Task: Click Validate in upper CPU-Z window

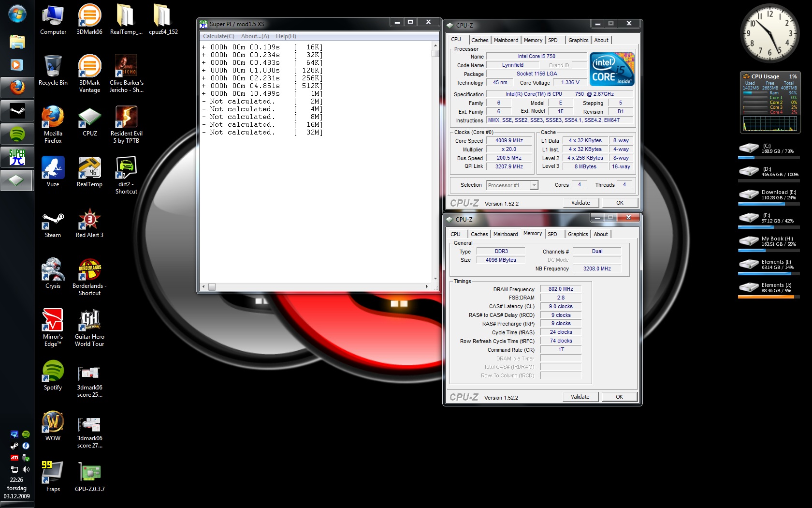Action: click(x=580, y=203)
